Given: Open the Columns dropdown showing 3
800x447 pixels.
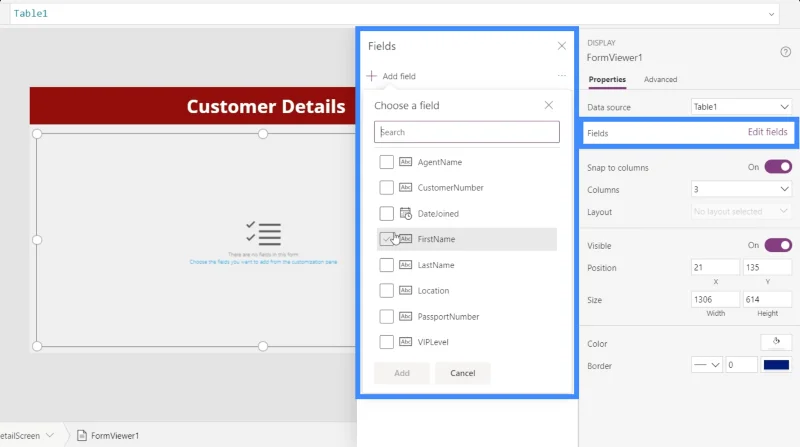Looking at the screenshot, I should pos(741,189).
